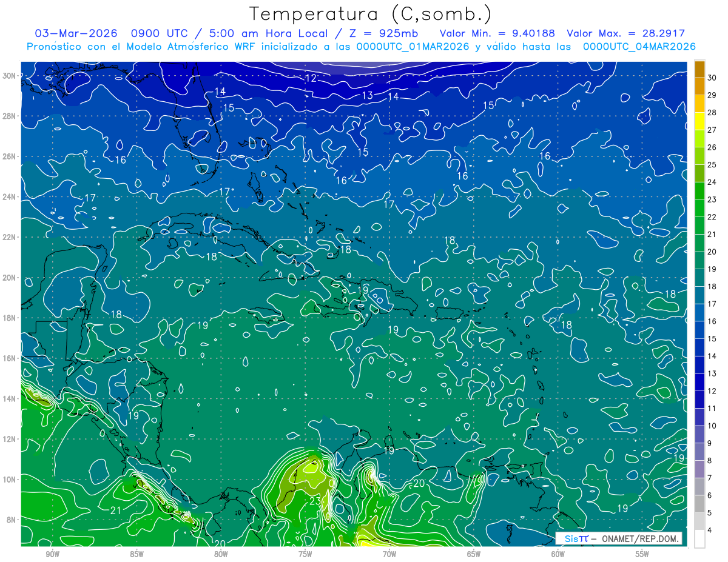This screenshot has height=562, width=728.
Task: Click the '90W' longitude axis label
Action: tap(52, 554)
